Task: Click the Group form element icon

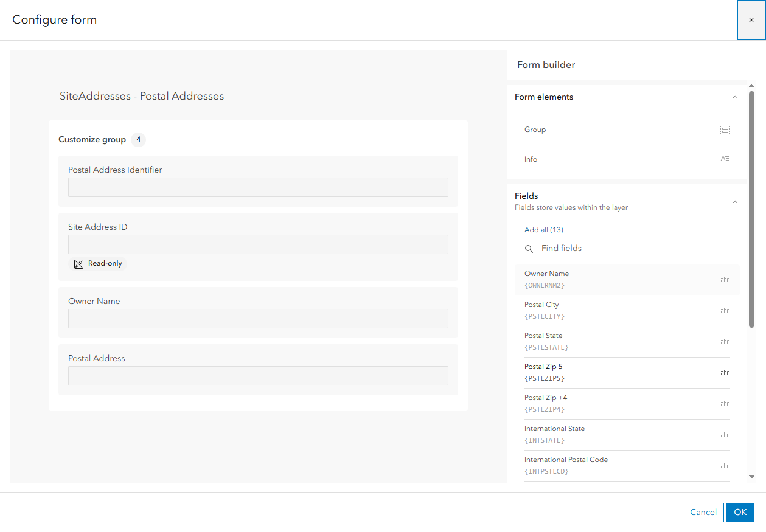Action: tap(725, 130)
